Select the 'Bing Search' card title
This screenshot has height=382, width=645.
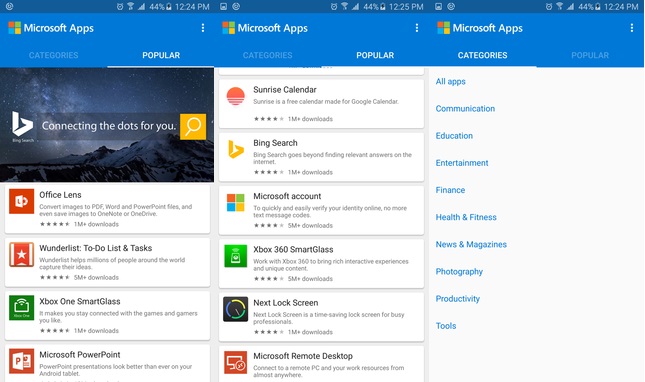click(275, 143)
